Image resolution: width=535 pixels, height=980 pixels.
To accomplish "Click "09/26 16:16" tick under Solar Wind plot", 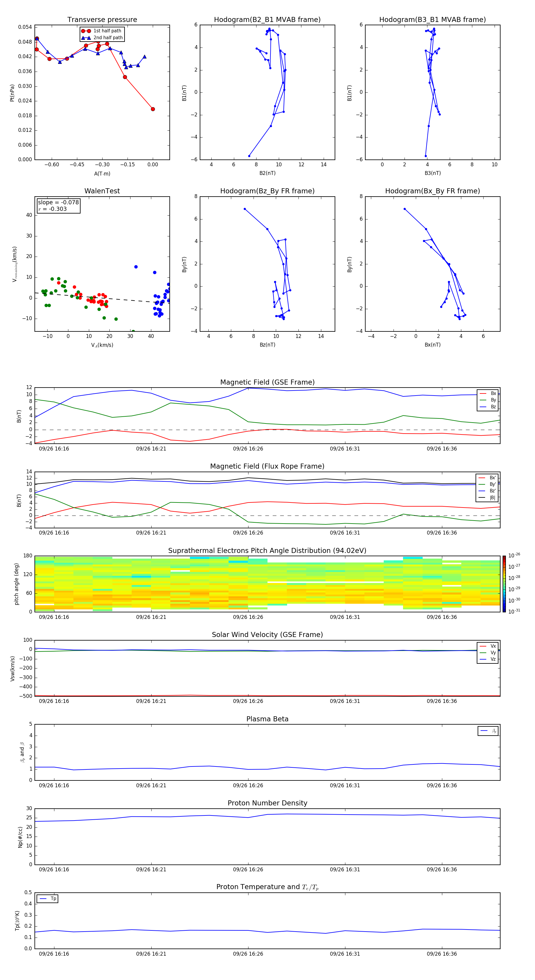I will coord(54,701).
